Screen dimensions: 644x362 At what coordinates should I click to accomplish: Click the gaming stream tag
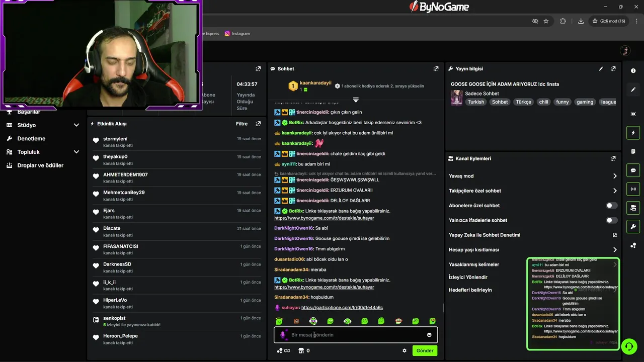click(x=585, y=102)
